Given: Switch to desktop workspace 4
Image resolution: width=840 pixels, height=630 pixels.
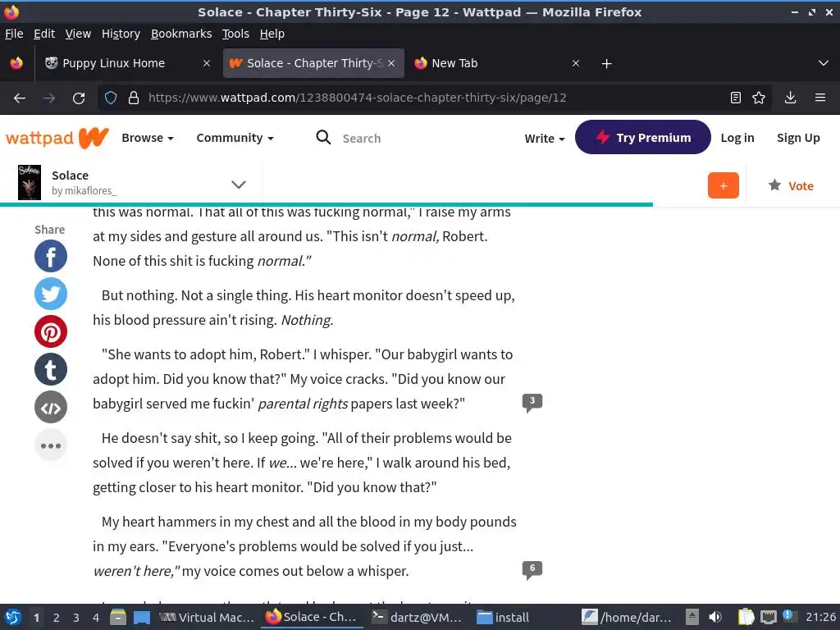Looking at the screenshot, I should (x=96, y=618).
